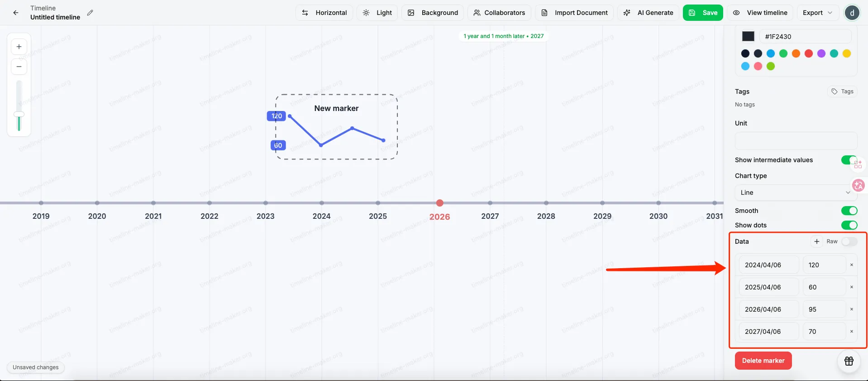Edit the value field 120
The height and width of the screenshot is (381, 868).
pos(824,265)
